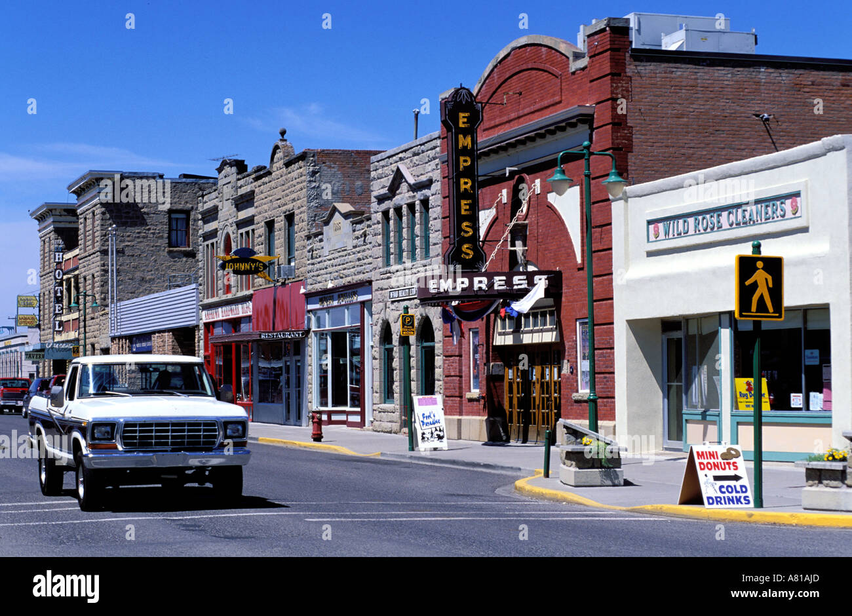The width and height of the screenshot is (852, 616).
Task: Select the Johnny's arrow sign
Action: (x=248, y=265)
